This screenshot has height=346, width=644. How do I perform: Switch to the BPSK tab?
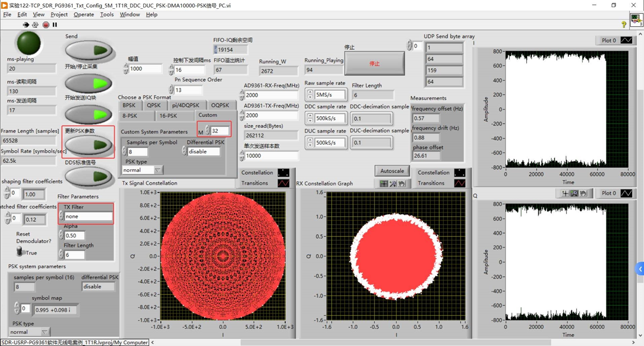coord(129,105)
